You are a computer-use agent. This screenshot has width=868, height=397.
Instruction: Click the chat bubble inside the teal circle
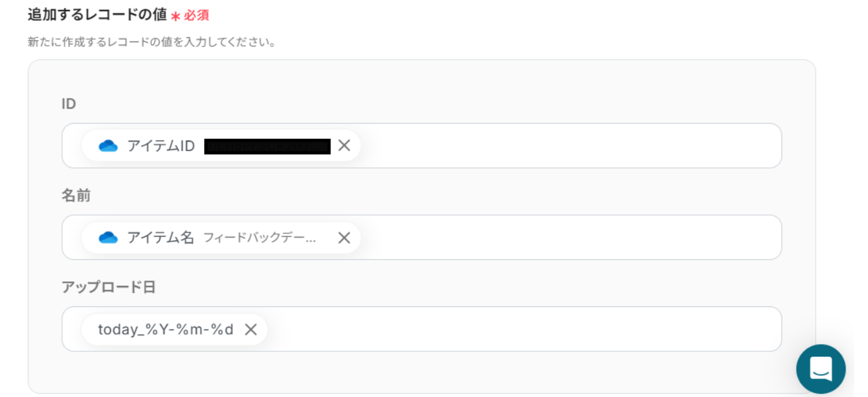click(821, 369)
